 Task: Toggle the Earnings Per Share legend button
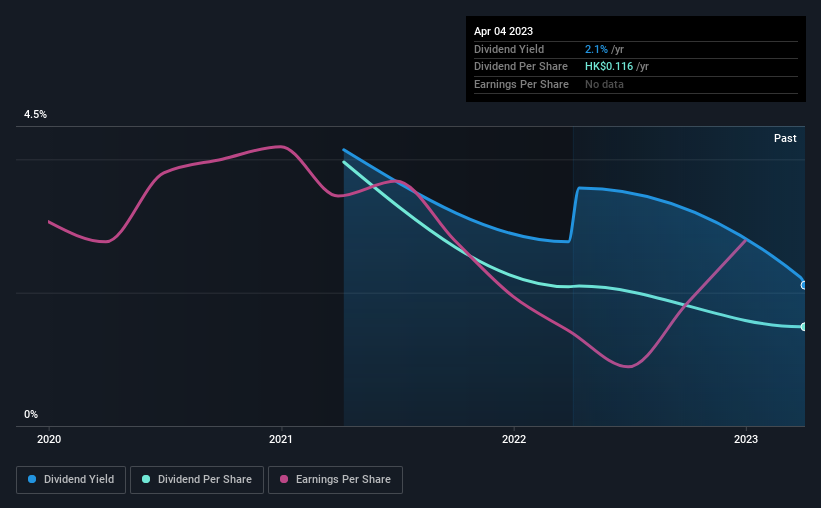(335, 480)
